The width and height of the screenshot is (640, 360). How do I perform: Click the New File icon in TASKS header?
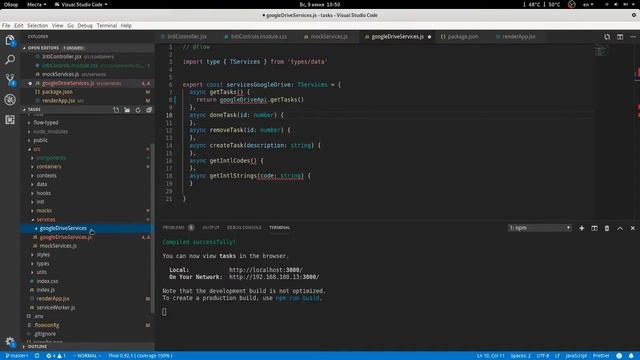[116, 110]
